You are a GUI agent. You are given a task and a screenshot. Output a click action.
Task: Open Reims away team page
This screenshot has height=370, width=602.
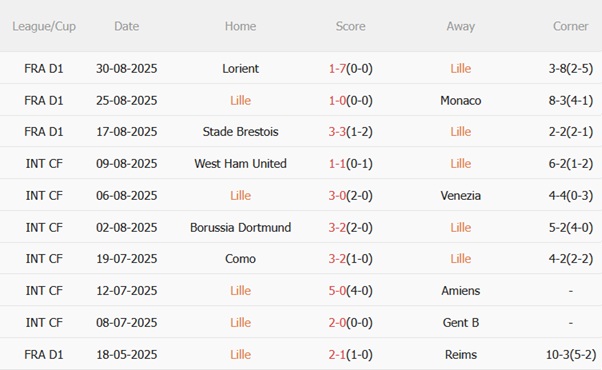click(x=460, y=354)
